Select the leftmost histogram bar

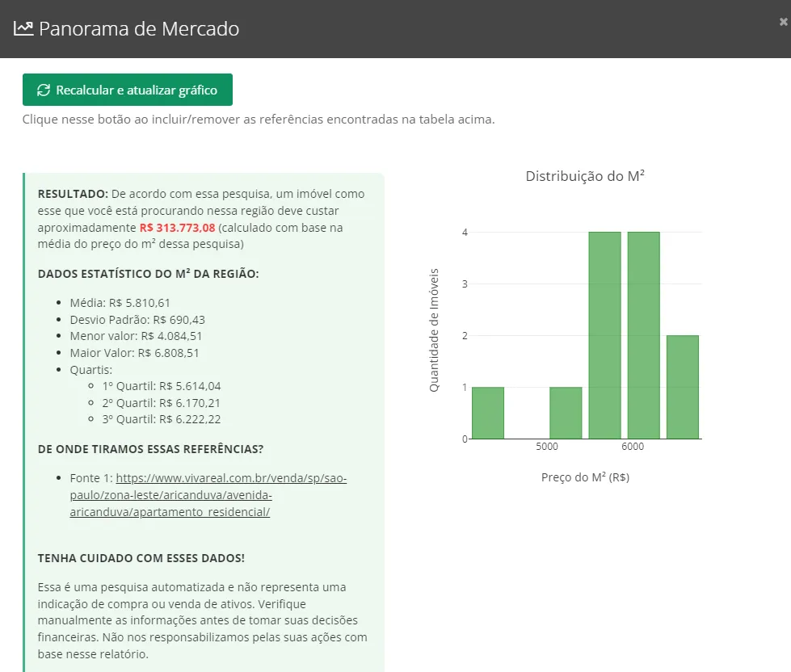click(487, 413)
